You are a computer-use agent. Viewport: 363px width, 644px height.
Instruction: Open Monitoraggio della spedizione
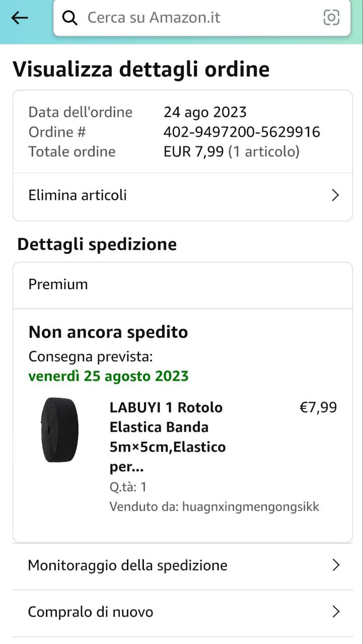(127, 566)
